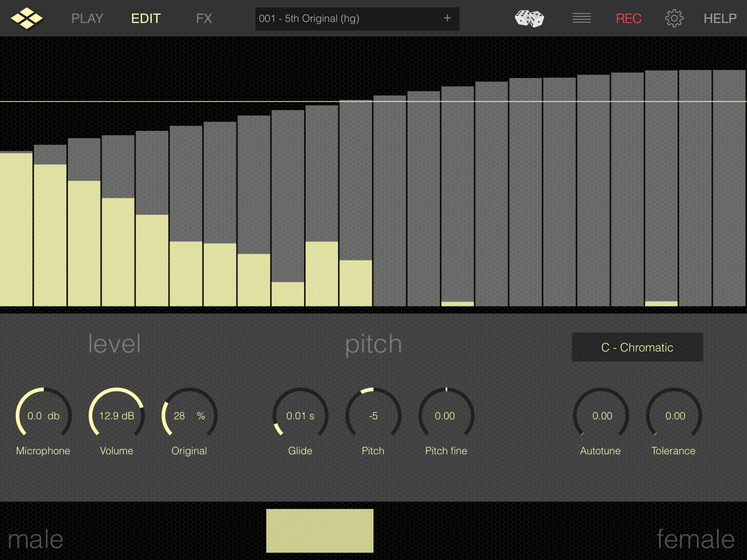Switch to the FX tab
The height and width of the screenshot is (560, 747).
[204, 18]
